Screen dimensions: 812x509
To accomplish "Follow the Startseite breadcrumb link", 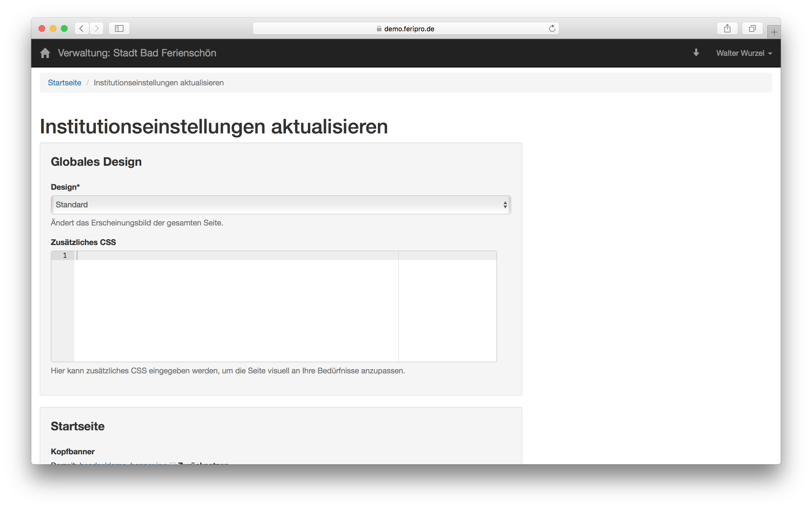I will point(64,83).
